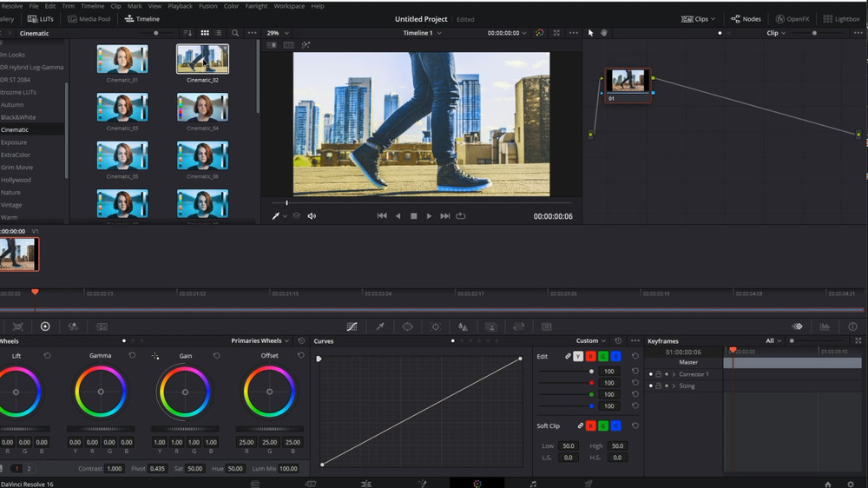The height and width of the screenshot is (488, 868).
Task: Open the Keyframes All filter dropdown
Action: coord(773,340)
